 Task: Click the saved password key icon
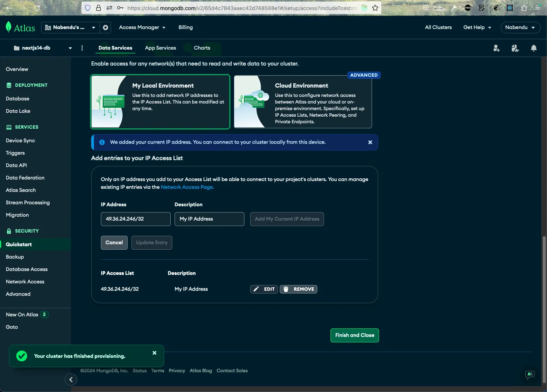120,8
